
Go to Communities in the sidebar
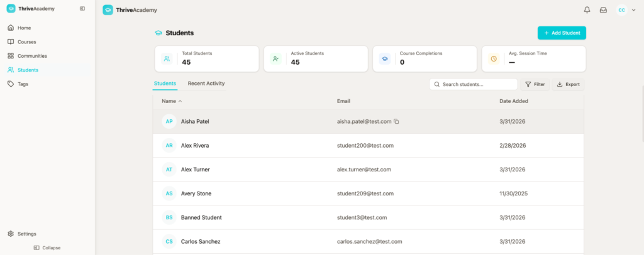(x=32, y=56)
